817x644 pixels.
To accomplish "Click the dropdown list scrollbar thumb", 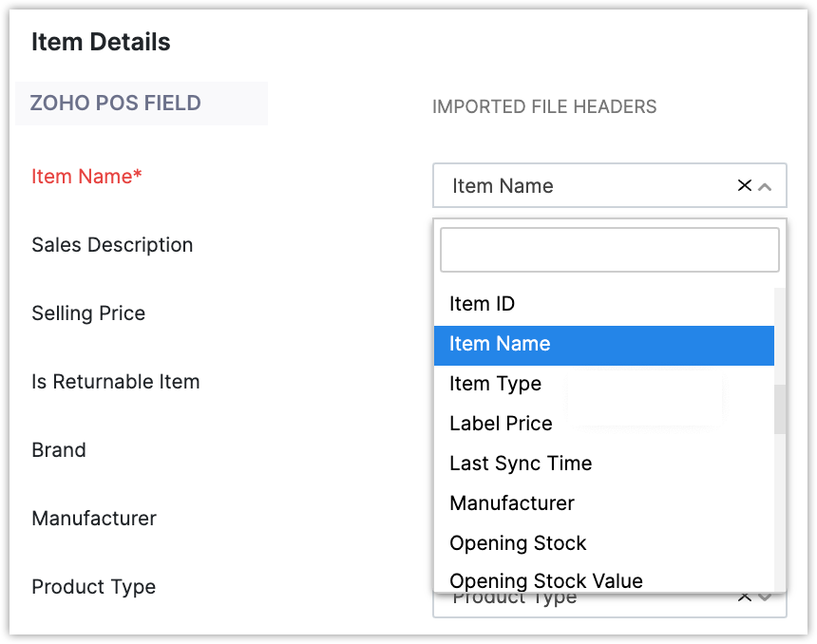I will pyautogui.click(x=780, y=409).
